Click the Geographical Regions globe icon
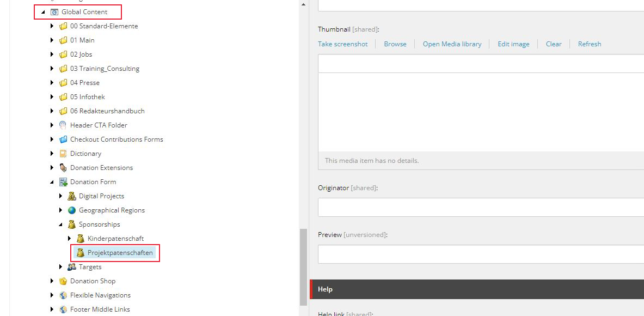Viewport: 644px width, 316px height. 72,210
